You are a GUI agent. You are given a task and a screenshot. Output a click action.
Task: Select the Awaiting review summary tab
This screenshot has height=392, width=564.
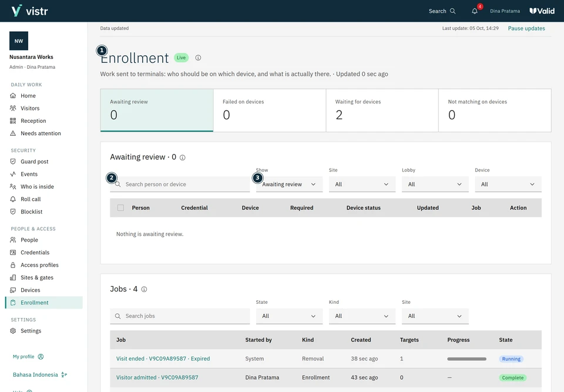(x=157, y=110)
